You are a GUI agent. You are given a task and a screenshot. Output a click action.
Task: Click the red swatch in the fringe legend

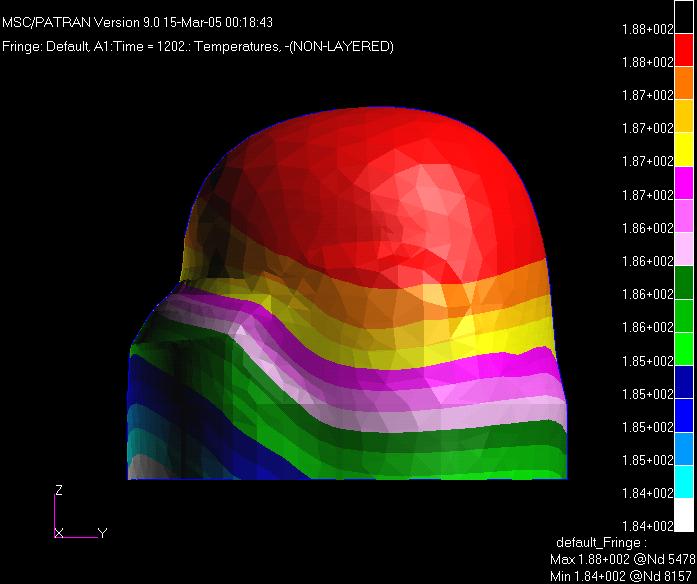pos(684,50)
